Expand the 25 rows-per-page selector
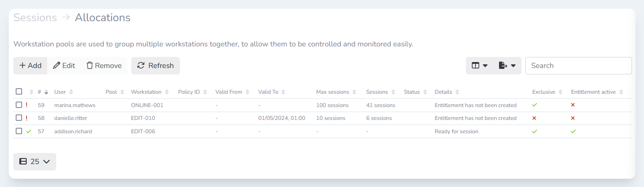Screen dimensions: 644x187 (35, 162)
